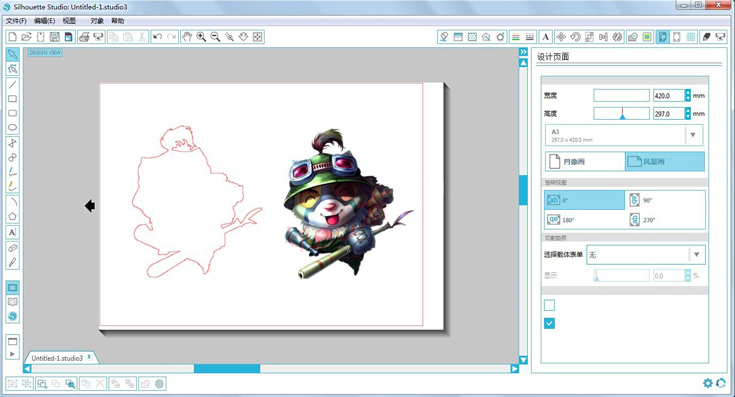Select the Knife tool
Screen dimensions: 735x397
coord(13,262)
